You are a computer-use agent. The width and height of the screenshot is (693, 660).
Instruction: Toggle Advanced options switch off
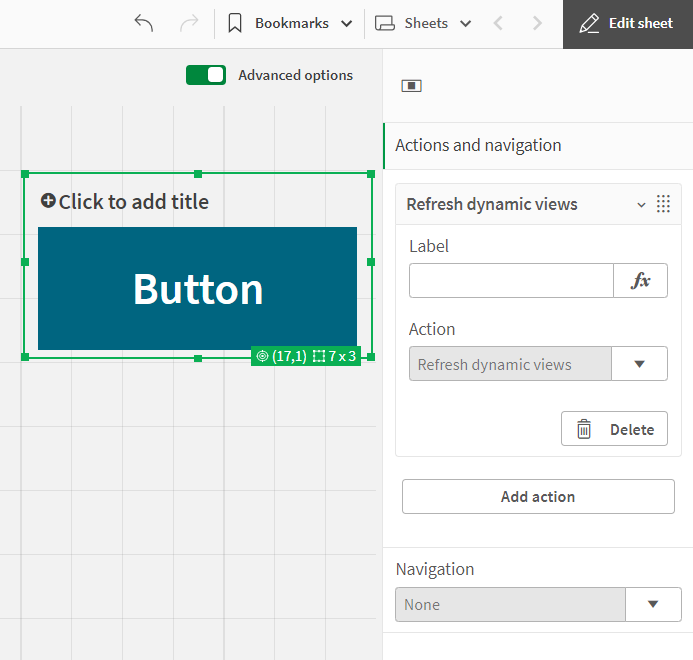(206, 75)
